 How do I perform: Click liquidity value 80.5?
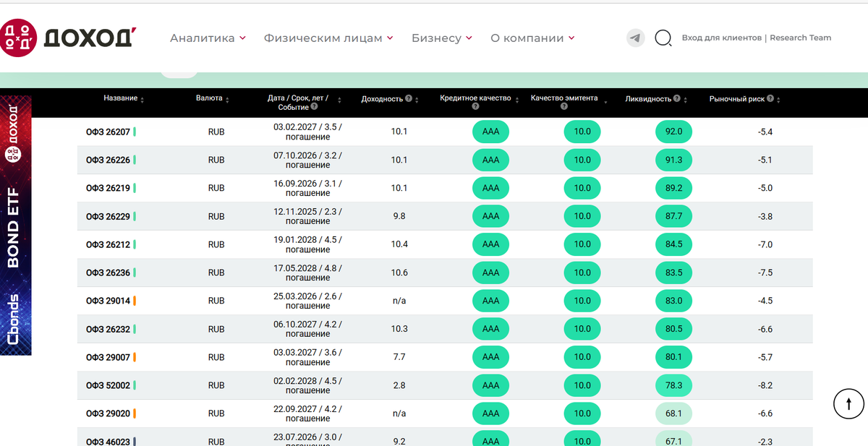click(x=673, y=329)
